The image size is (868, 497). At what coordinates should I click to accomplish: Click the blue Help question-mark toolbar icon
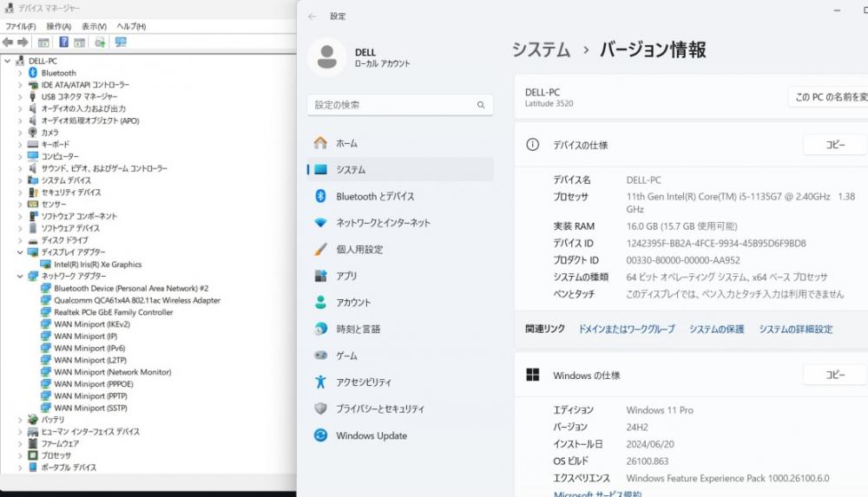[63, 42]
